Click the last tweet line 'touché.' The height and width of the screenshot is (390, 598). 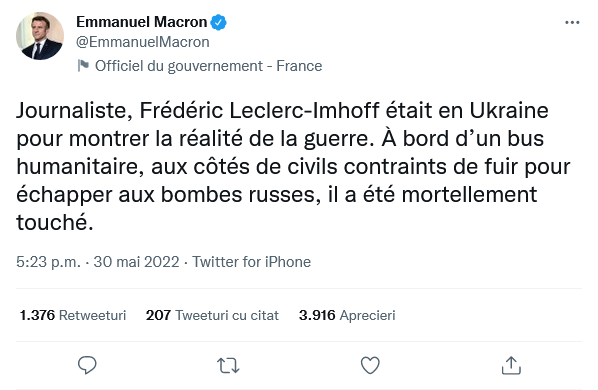click(x=55, y=222)
